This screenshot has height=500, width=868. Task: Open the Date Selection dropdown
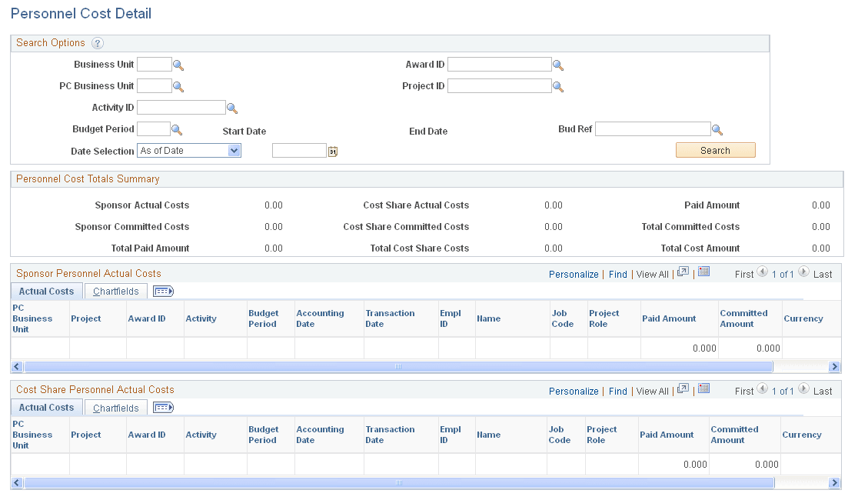[233, 150]
